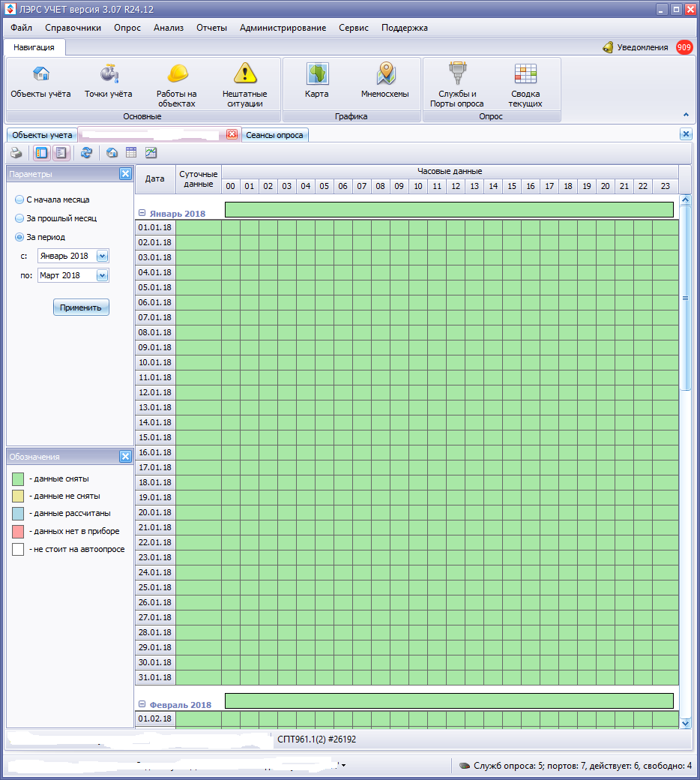Image resolution: width=700 pixels, height=780 pixels.
Task: Select the С начала месяца option
Action: tap(52, 199)
